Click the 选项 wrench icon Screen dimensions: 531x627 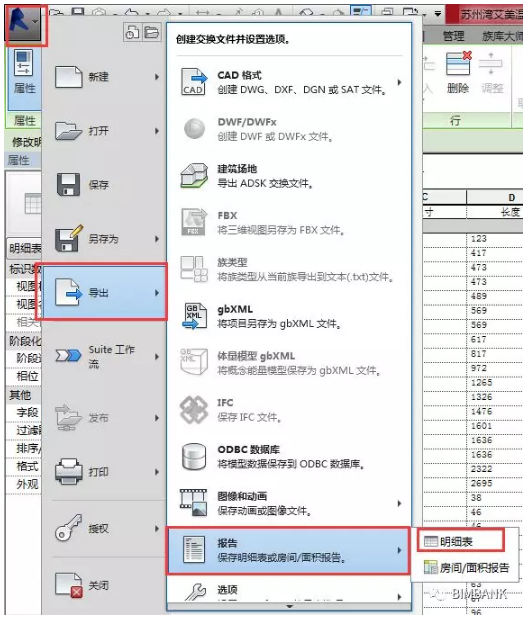click(195, 592)
